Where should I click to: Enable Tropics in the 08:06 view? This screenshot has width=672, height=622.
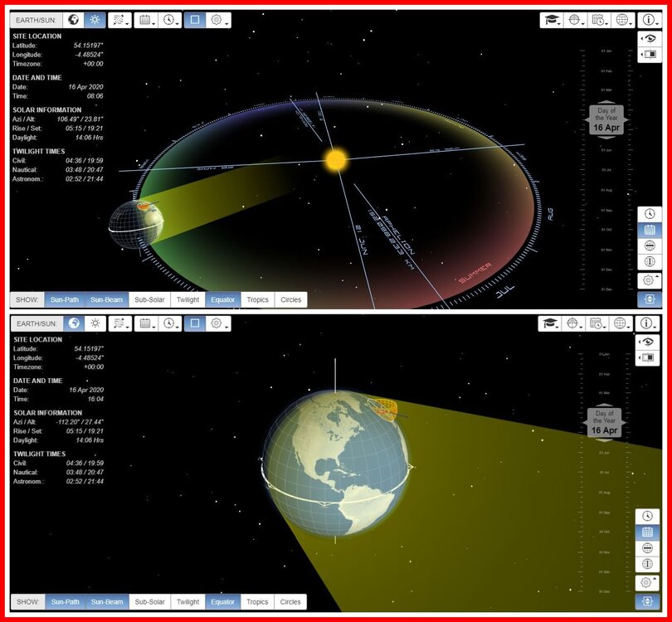pos(257,299)
